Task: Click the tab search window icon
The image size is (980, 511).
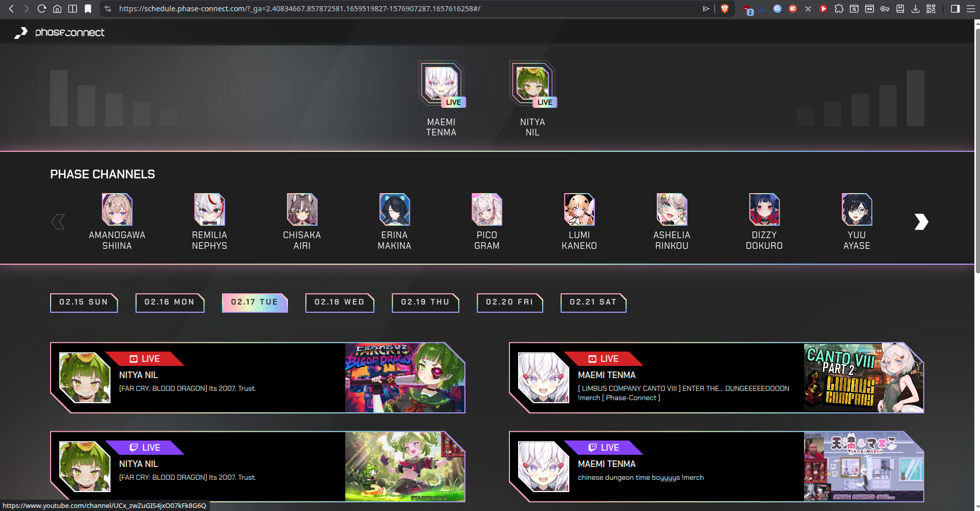Action: coord(854,9)
